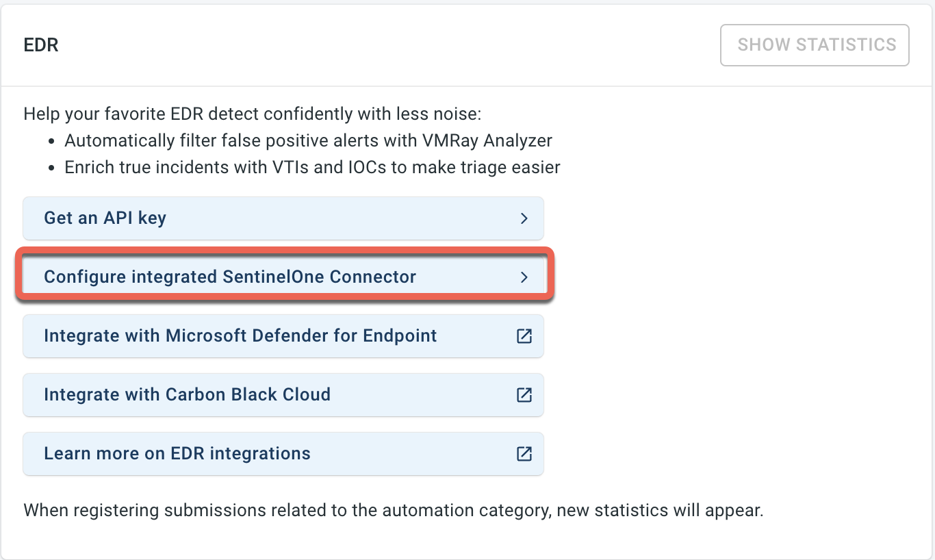Open Integrate with Carbon Black Cloud
The image size is (935, 560).
[x=283, y=395]
